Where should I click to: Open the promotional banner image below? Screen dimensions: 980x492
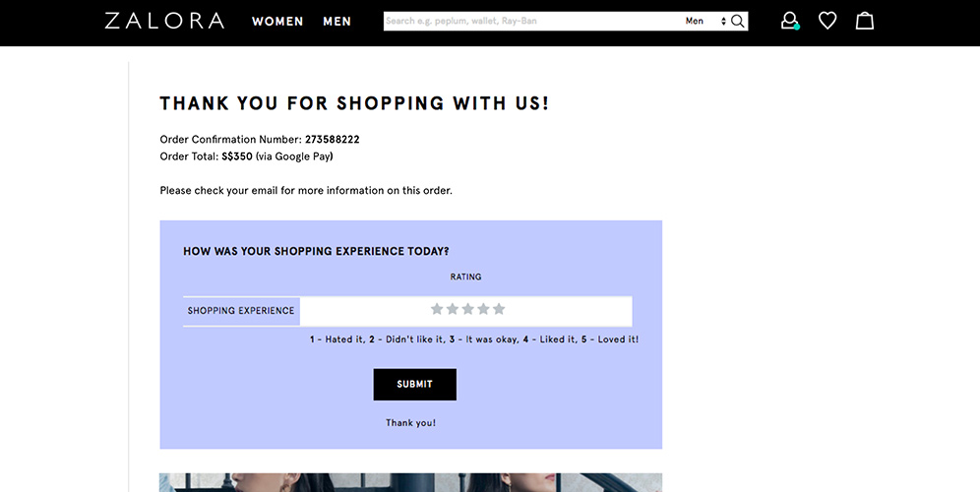point(410,482)
